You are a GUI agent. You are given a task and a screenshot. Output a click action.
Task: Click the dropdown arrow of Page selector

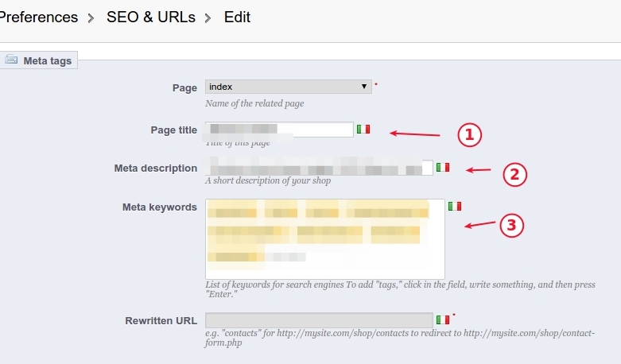364,87
